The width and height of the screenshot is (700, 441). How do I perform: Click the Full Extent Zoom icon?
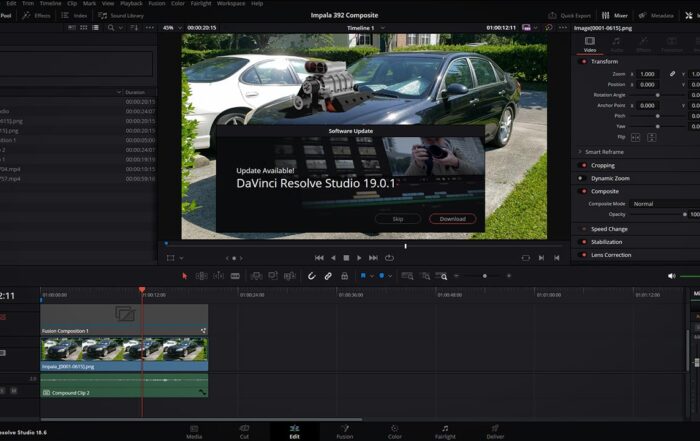[407, 276]
